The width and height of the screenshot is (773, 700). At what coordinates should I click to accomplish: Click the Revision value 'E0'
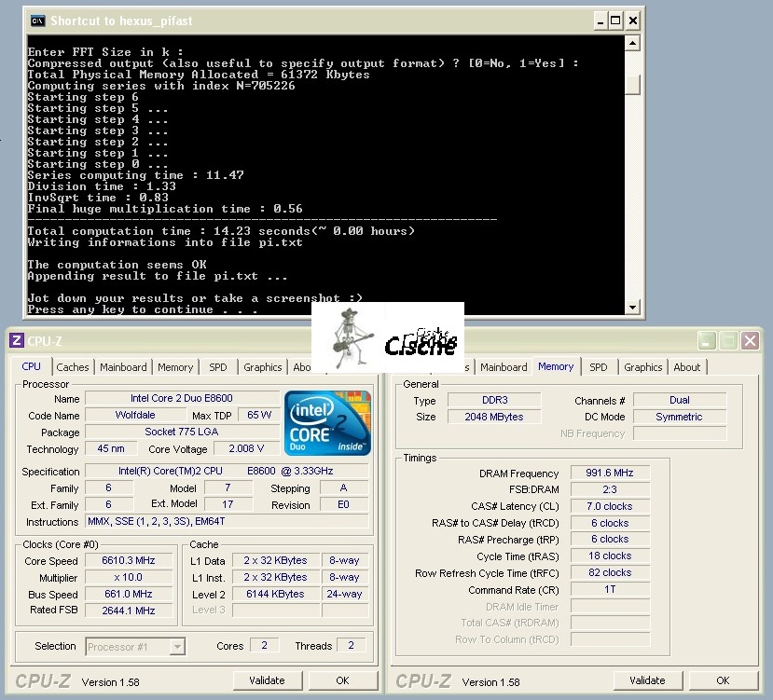(x=344, y=505)
